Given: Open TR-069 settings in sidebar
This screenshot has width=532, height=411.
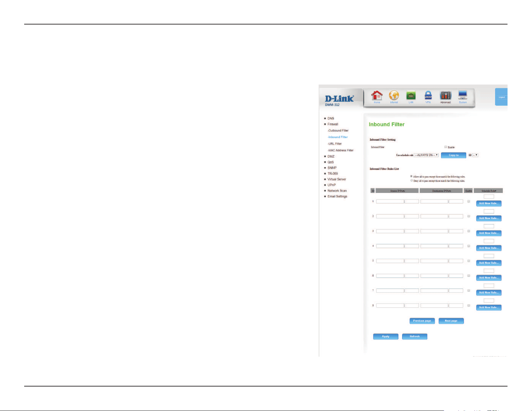Looking at the screenshot, I should 333,173.
